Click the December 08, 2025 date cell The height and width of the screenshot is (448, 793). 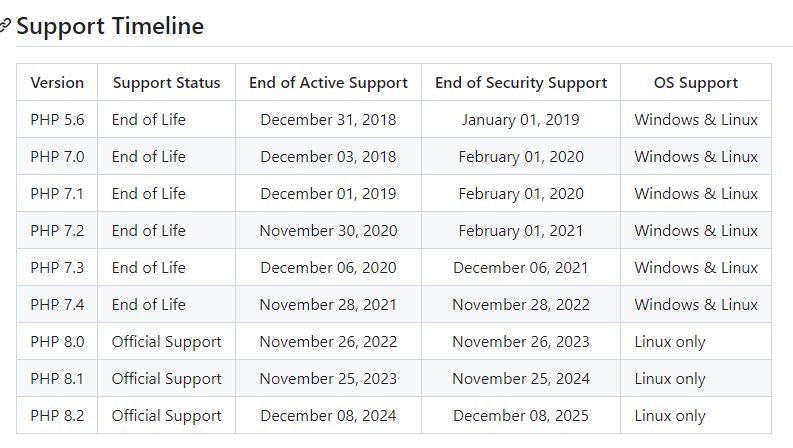click(x=521, y=416)
